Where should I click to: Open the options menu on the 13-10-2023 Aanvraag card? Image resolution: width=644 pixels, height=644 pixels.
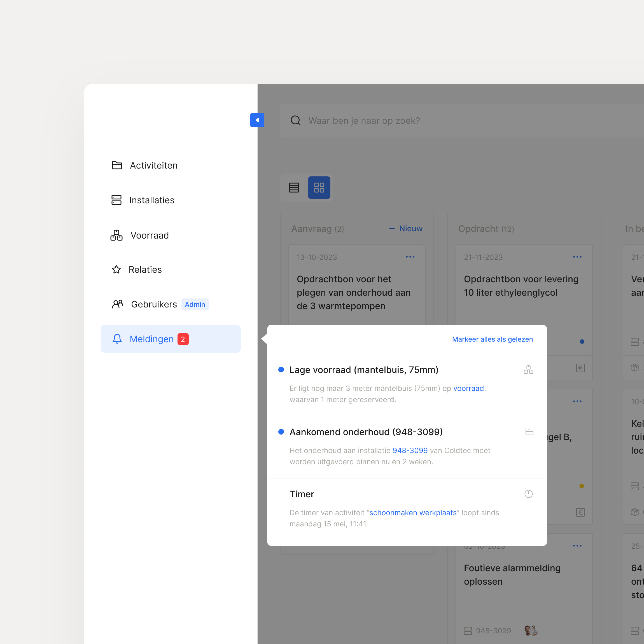410,257
